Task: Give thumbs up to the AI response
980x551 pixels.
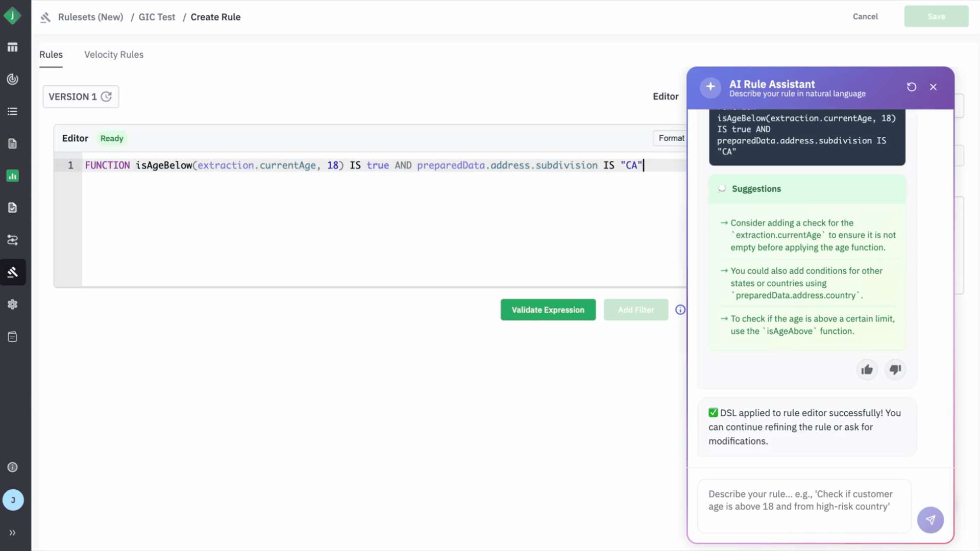Action: coord(867,370)
